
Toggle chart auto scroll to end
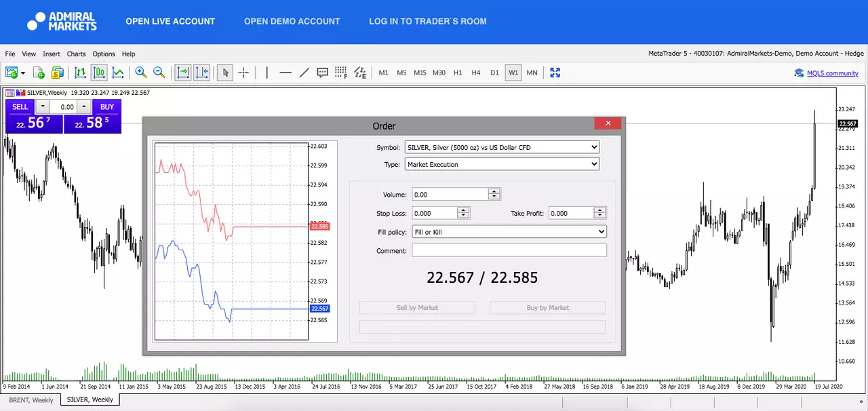pyautogui.click(x=182, y=73)
